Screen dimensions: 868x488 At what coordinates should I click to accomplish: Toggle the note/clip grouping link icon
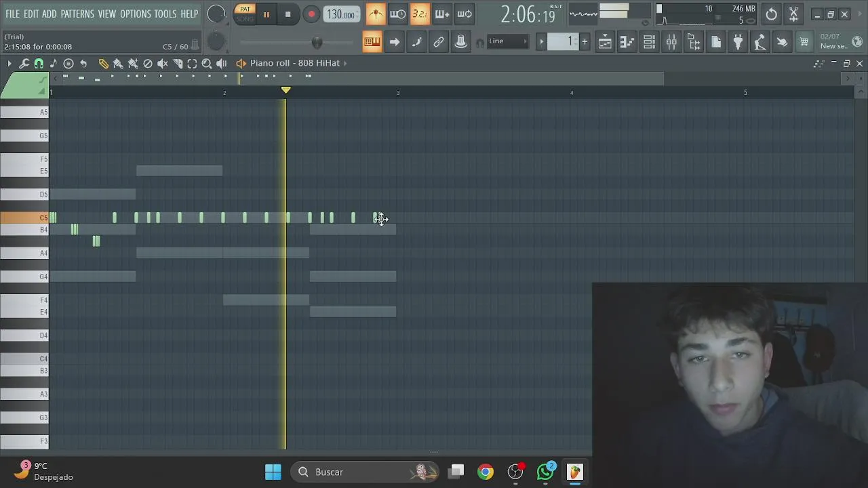coord(439,42)
